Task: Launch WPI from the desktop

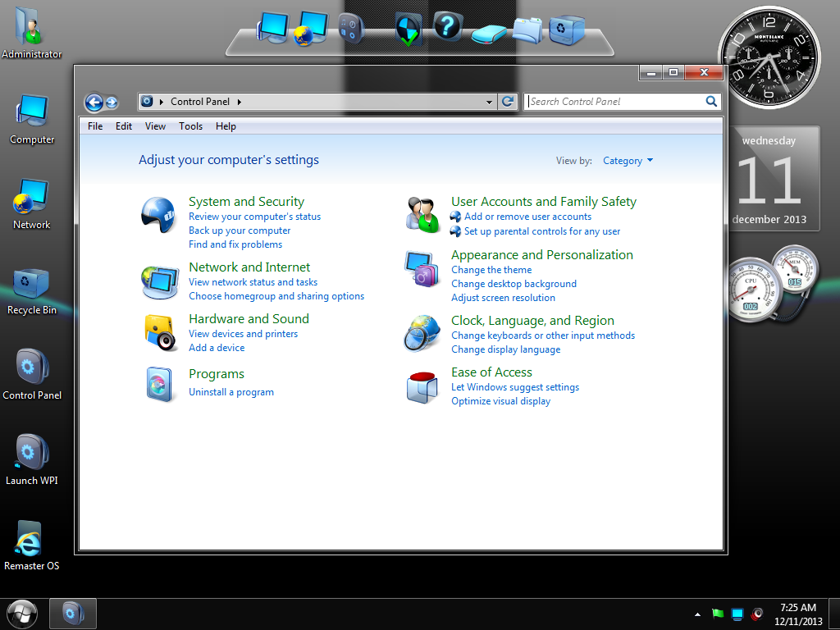Action: click(x=30, y=453)
